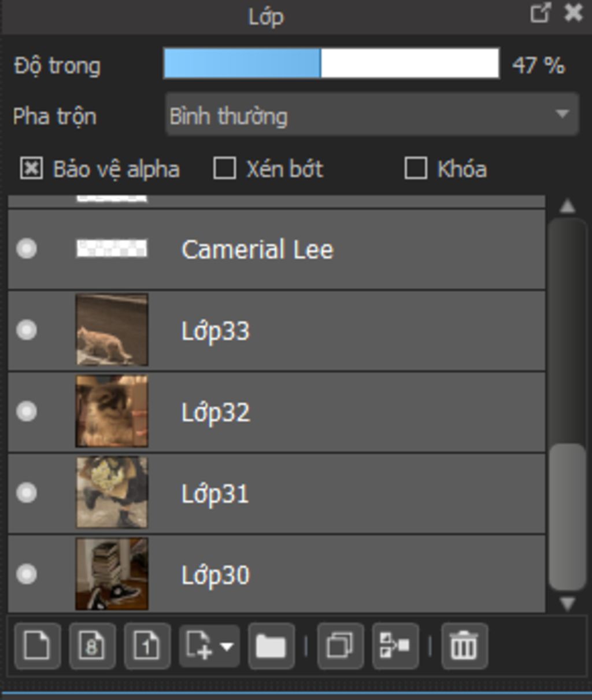Add a new 1-bit layer
This screenshot has height=700, width=592.
[x=147, y=646]
